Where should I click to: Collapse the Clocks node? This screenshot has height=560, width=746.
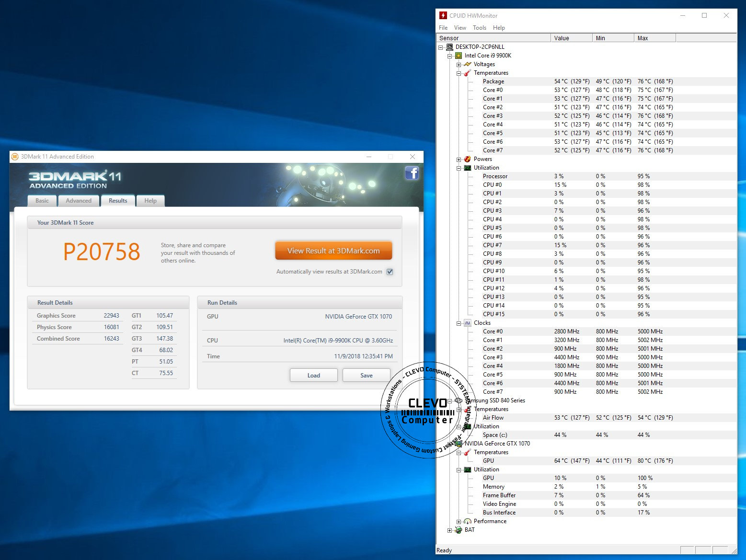[x=459, y=323]
